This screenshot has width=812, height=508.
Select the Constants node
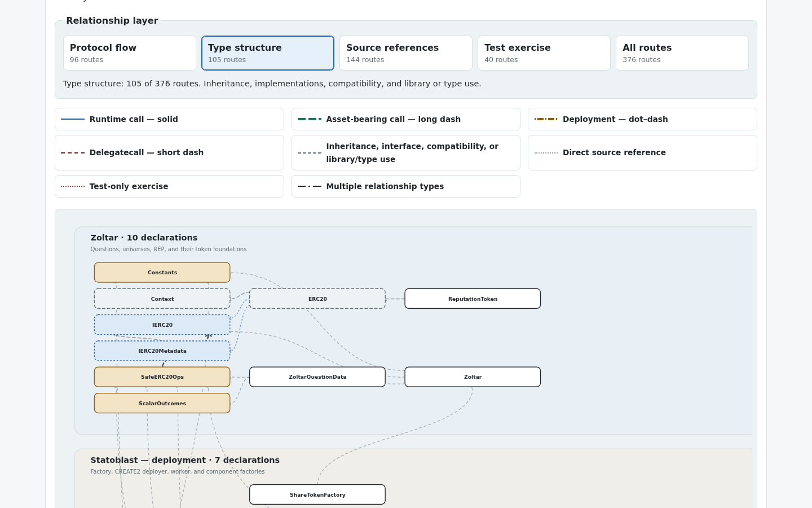click(x=162, y=273)
